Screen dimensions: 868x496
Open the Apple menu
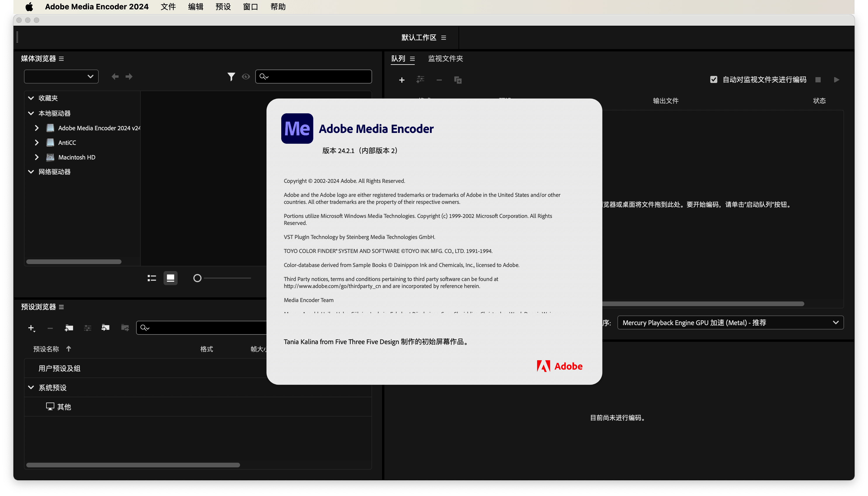click(x=29, y=7)
